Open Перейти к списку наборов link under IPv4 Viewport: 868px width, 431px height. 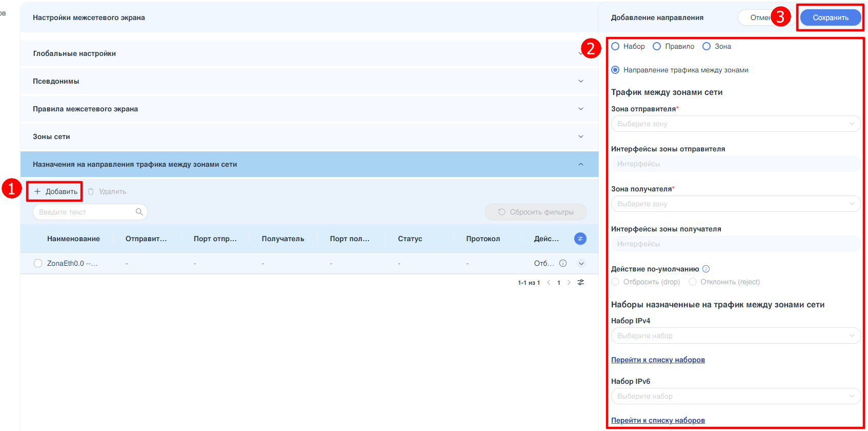(658, 360)
